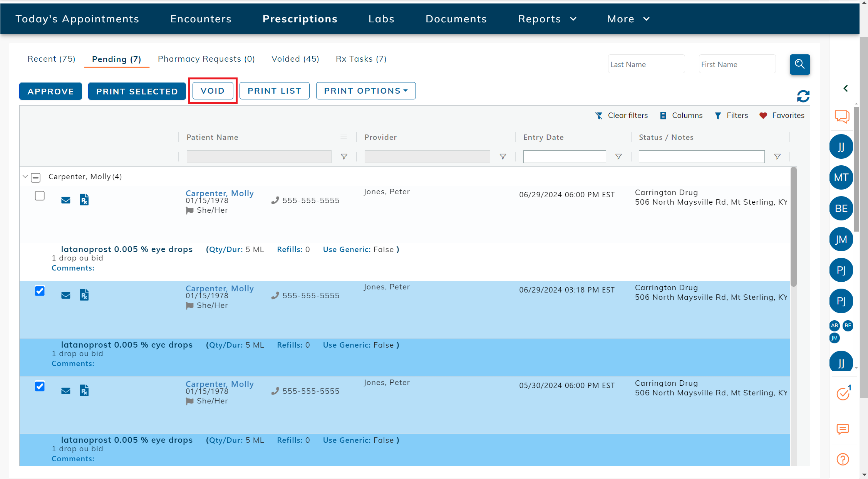Uncheck the 06/29/2024 03:18 PM prescription checkbox
This screenshot has width=868, height=479.
[x=40, y=291]
